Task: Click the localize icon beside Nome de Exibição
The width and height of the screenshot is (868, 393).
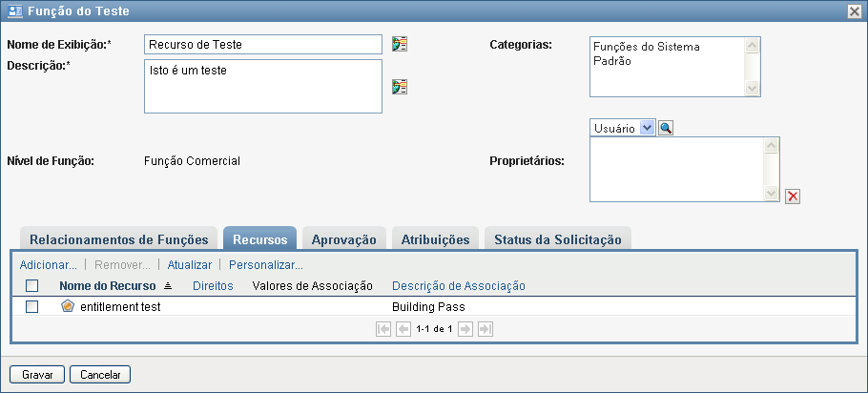Action: (400, 44)
